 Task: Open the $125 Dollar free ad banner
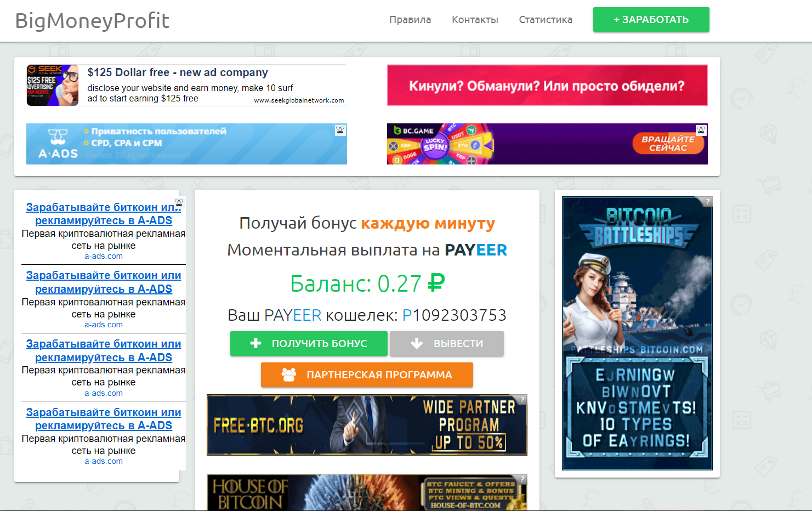point(186,85)
